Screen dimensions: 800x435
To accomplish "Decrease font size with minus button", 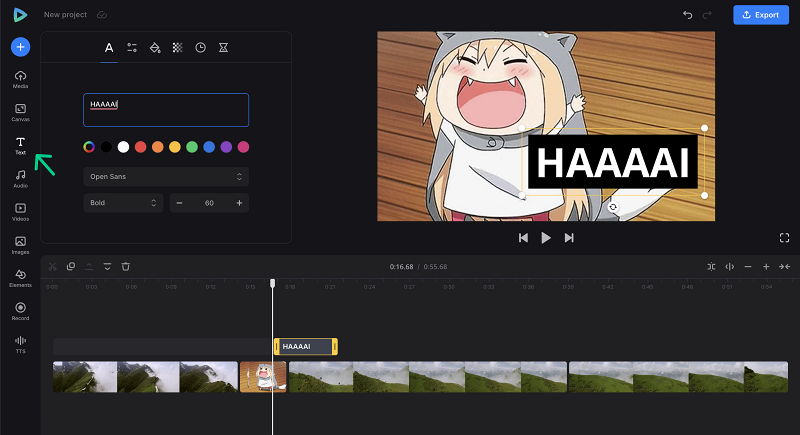I will [179, 203].
